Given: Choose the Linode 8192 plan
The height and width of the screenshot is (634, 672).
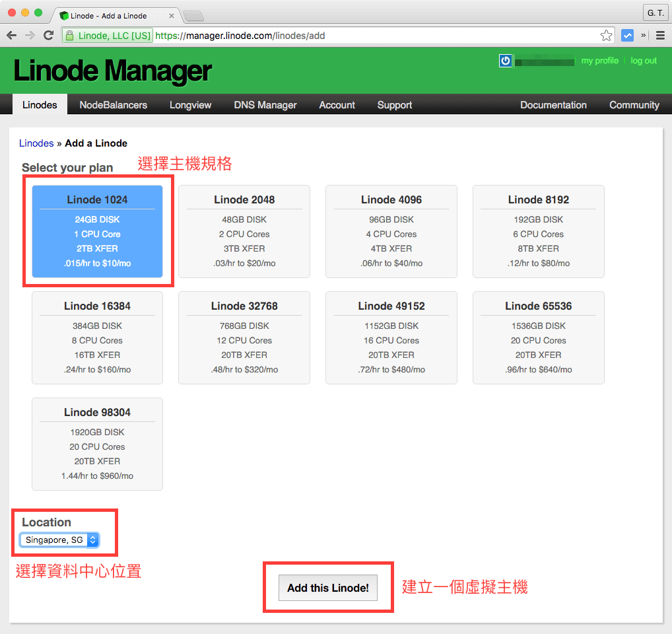Looking at the screenshot, I should point(537,231).
